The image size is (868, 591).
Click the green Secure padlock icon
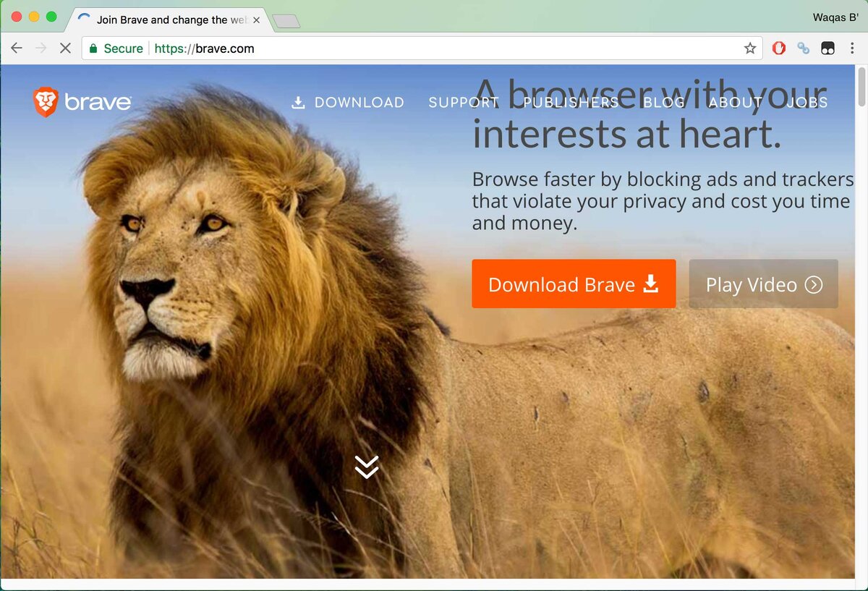[93, 48]
